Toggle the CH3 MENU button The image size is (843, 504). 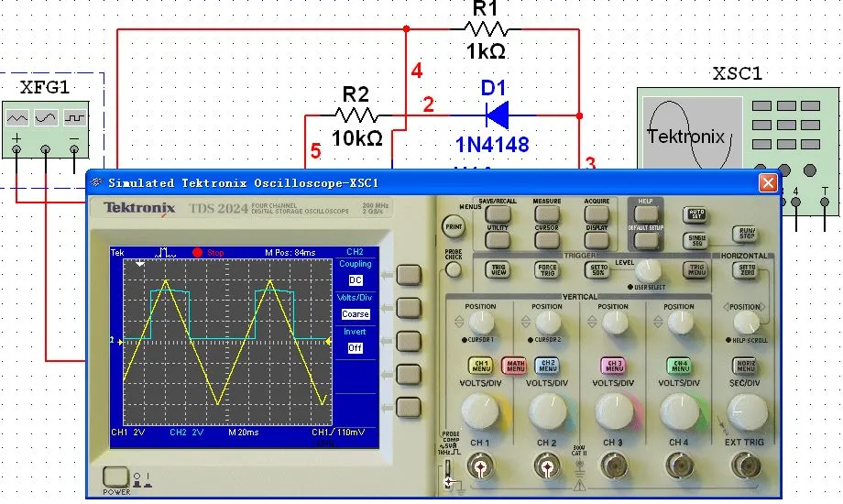614,366
